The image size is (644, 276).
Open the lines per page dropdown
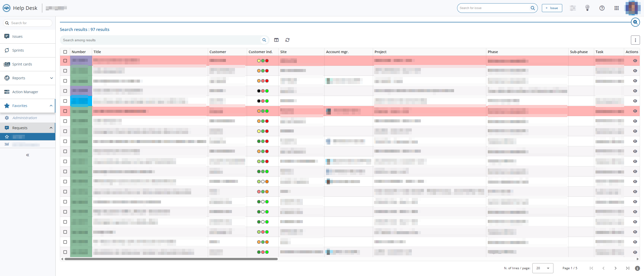(x=543, y=268)
